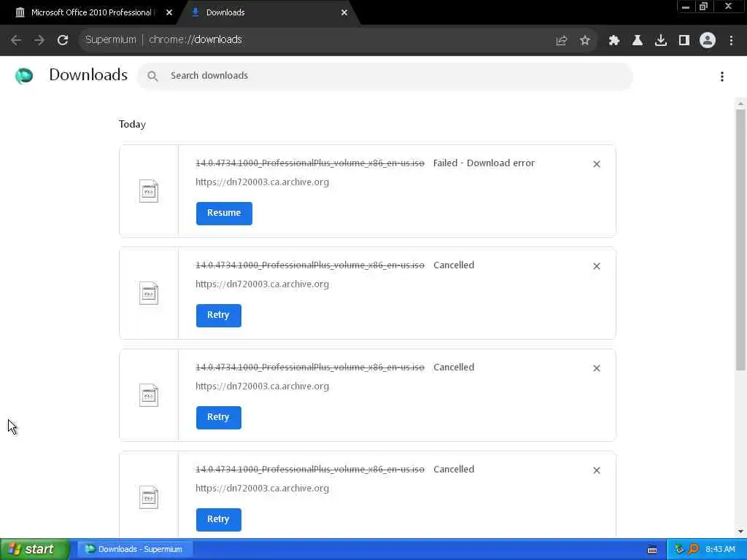
Task: Focus the Search downloads field
Action: [385, 76]
